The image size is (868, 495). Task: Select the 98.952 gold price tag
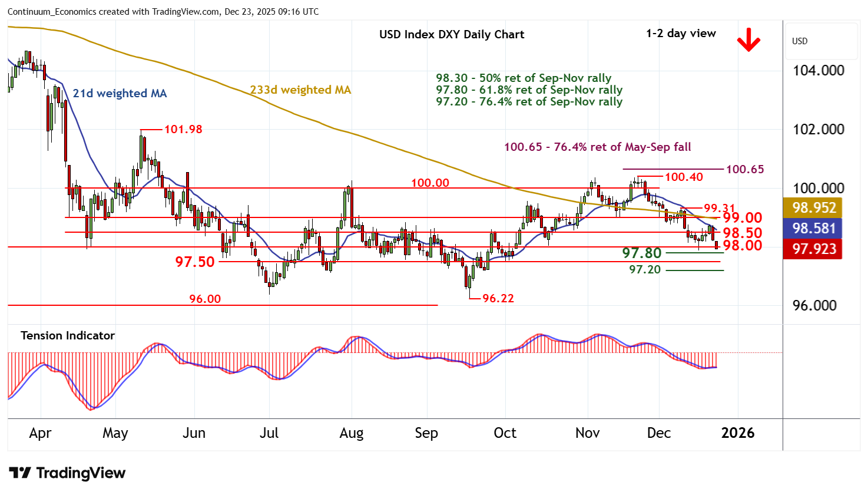pos(814,208)
